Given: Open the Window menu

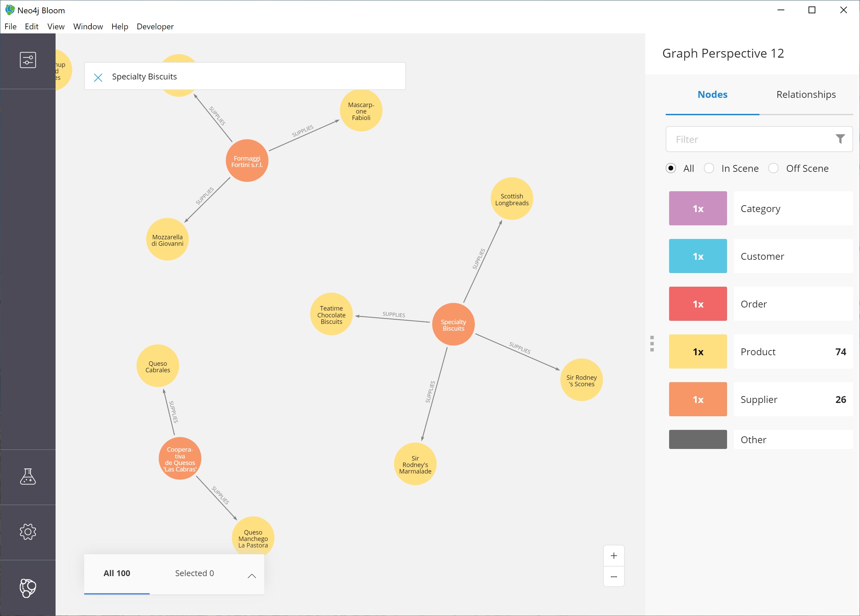Looking at the screenshot, I should (88, 27).
